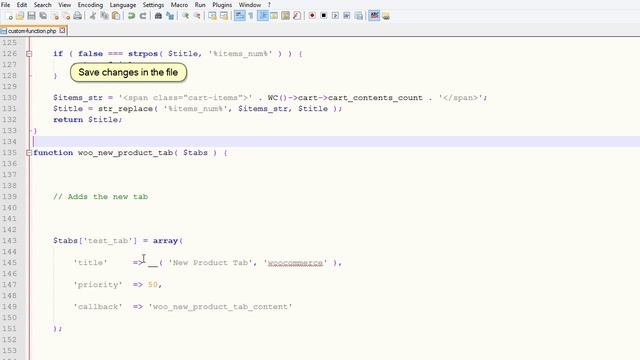Image resolution: width=640 pixels, height=360 pixels.
Task: Open the Window menu
Action: pos(250,5)
